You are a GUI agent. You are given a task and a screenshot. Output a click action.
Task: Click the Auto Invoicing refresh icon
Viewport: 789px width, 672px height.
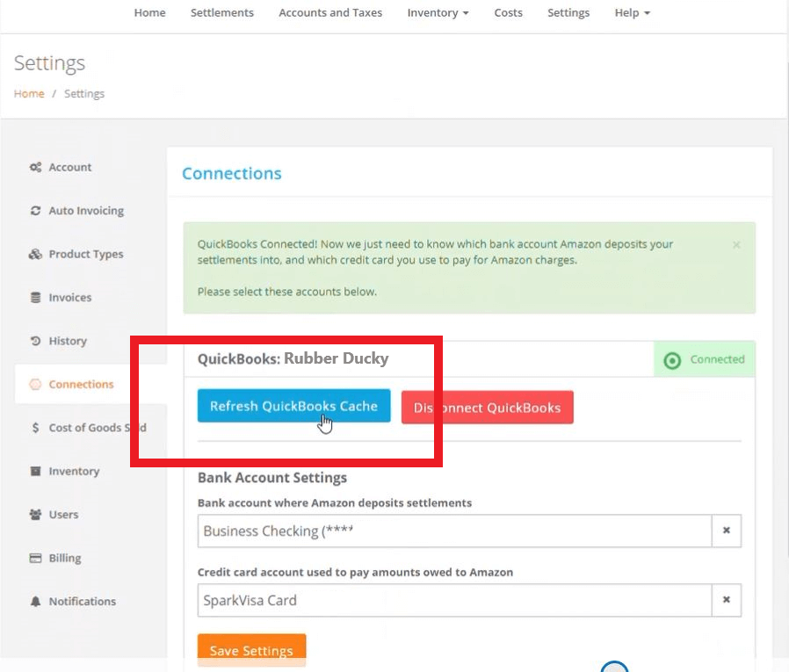(35, 211)
